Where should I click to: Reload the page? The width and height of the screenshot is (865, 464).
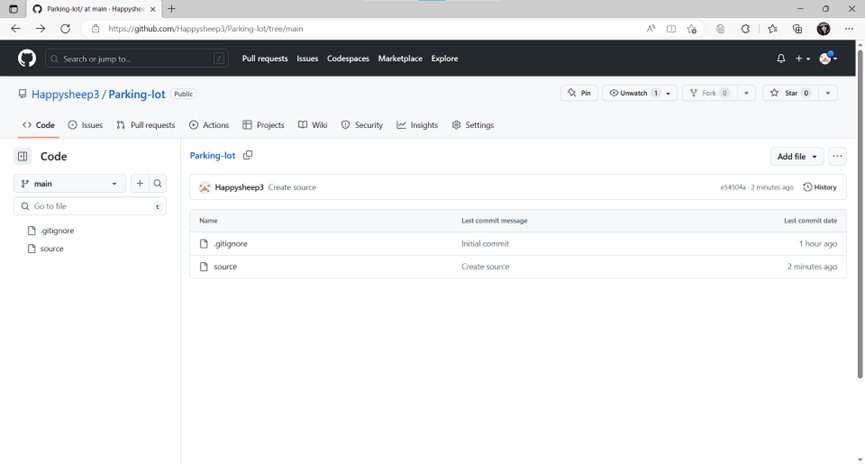pos(65,29)
